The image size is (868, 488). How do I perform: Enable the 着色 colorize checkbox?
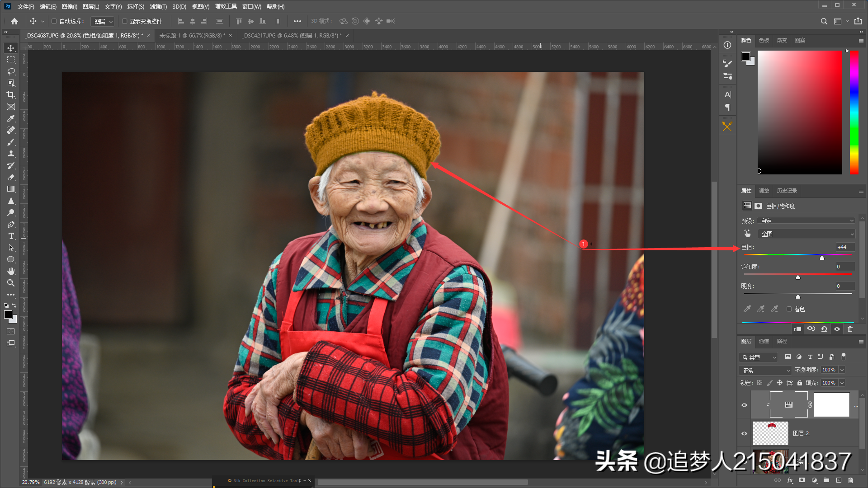pos(789,309)
